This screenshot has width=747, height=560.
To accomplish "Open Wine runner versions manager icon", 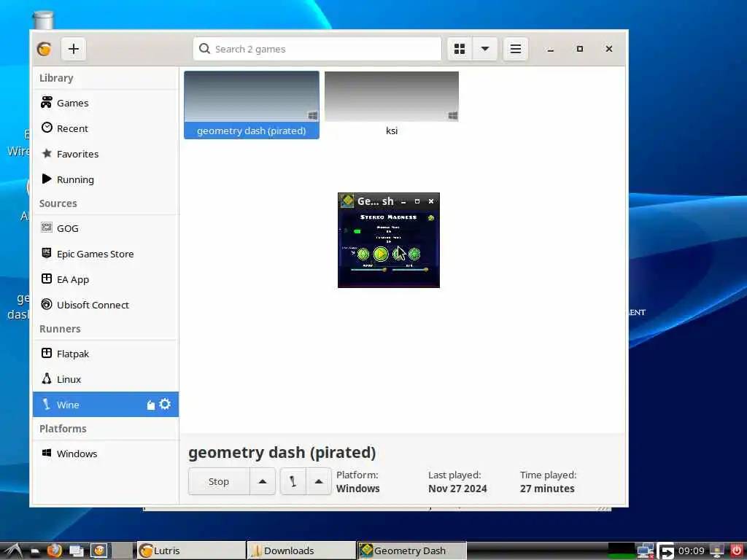I will click(x=151, y=405).
